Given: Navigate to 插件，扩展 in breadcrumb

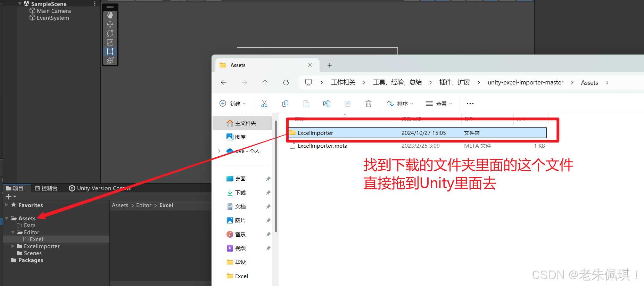Looking at the screenshot, I should [454, 82].
